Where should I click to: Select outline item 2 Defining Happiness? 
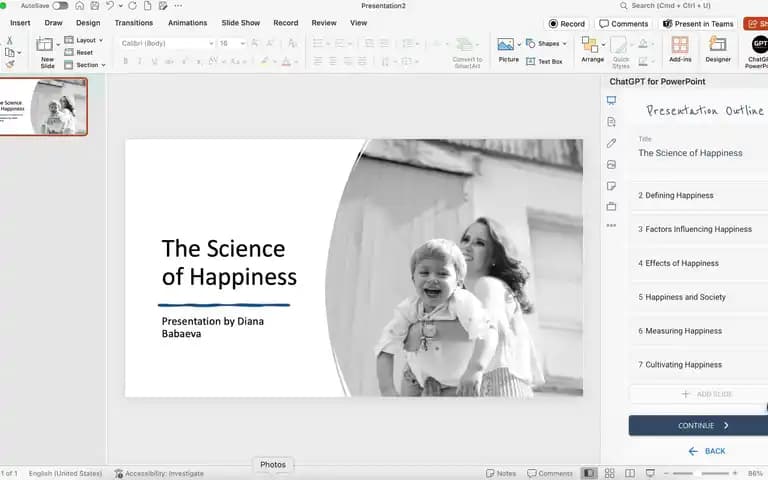(x=699, y=195)
